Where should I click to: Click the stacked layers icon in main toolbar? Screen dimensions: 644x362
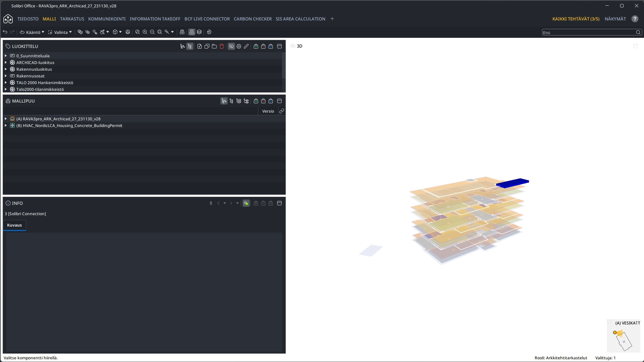(199, 32)
